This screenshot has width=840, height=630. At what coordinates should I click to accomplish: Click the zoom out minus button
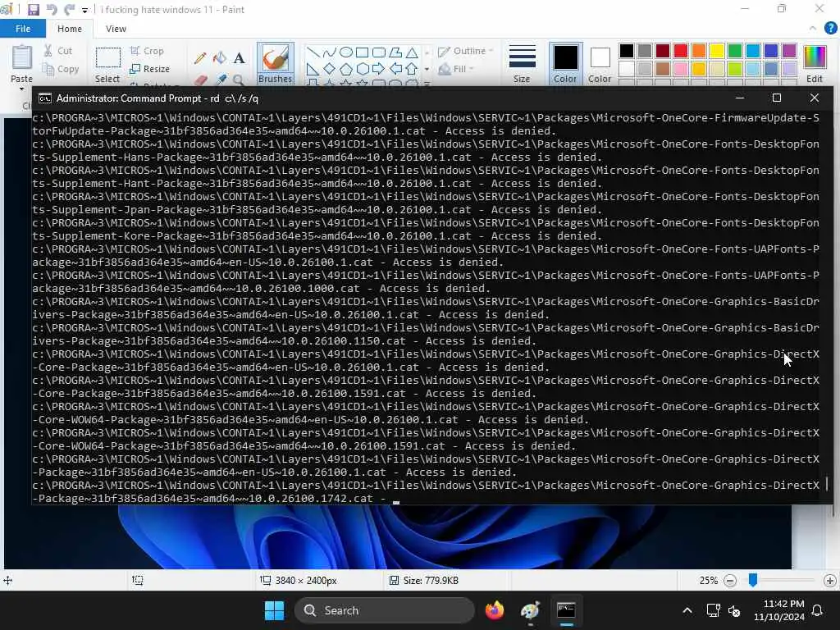coord(729,581)
